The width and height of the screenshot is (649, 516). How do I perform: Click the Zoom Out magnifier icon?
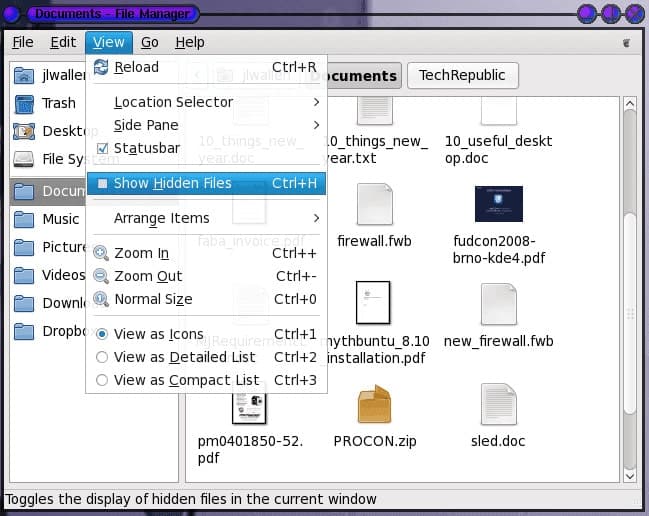coord(101,276)
